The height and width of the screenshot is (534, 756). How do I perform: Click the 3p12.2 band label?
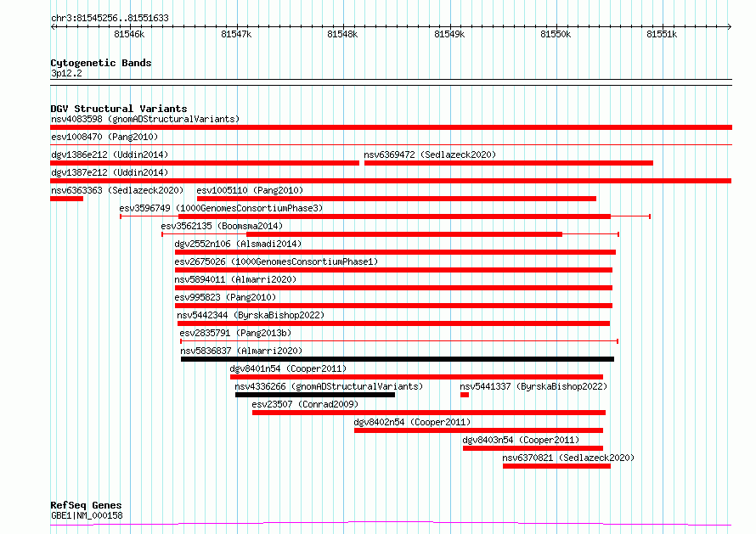pos(66,73)
